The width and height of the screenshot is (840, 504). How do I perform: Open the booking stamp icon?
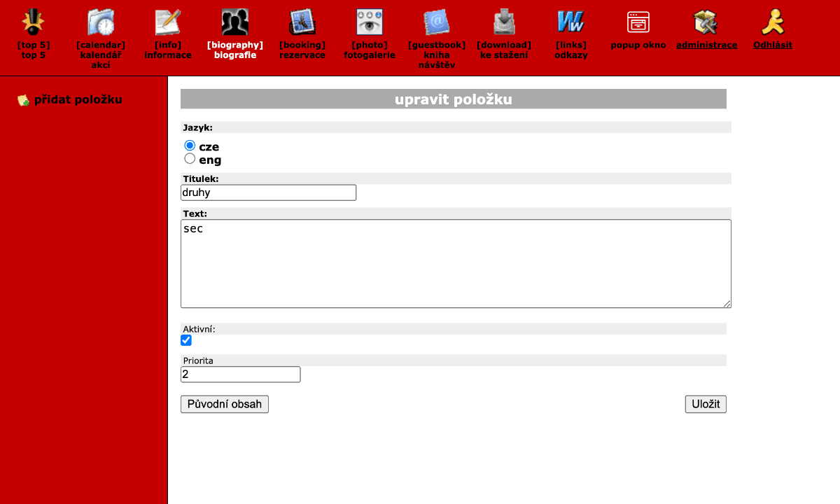click(302, 22)
